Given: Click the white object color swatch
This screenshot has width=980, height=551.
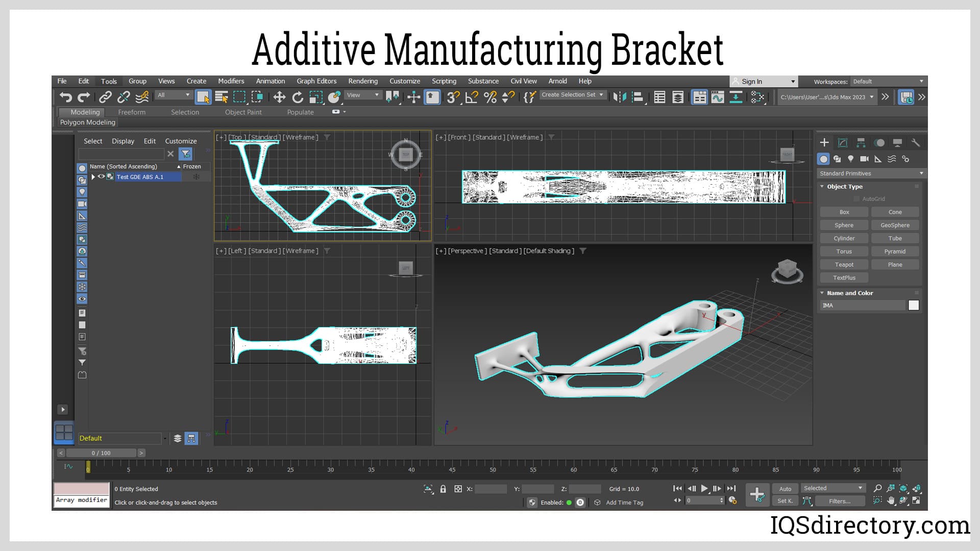Looking at the screenshot, I should (914, 306).
